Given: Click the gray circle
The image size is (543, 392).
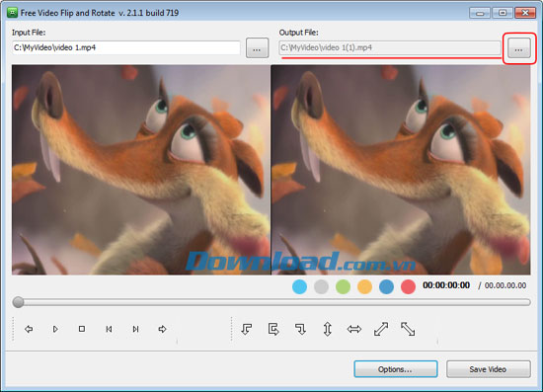Looking at the screenshot, I should tap(321, 286).
